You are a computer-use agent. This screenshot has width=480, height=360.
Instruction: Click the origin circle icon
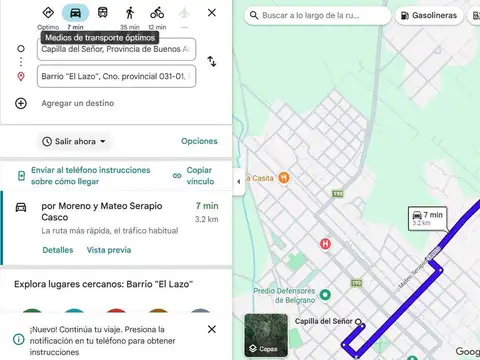pos(21,49)
